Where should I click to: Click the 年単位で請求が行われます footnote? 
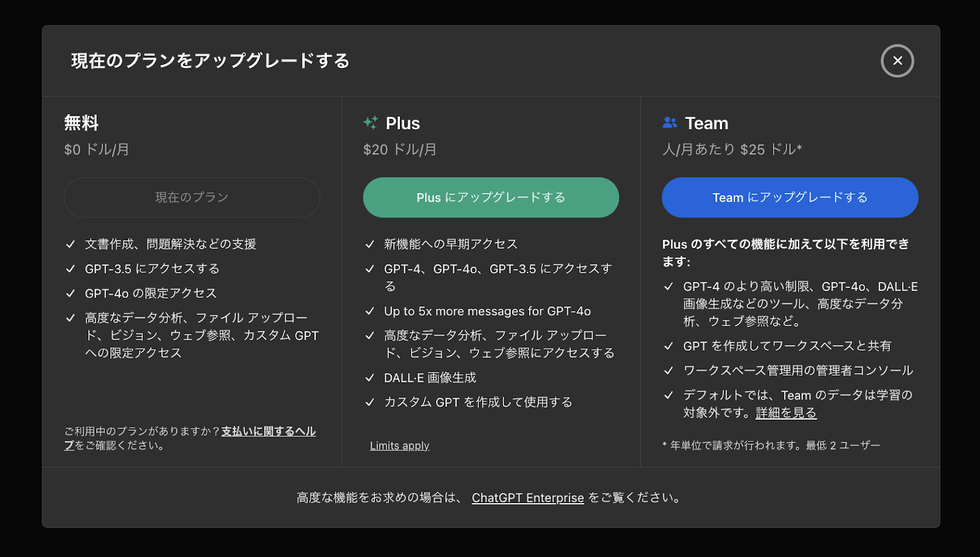[771, 445]
